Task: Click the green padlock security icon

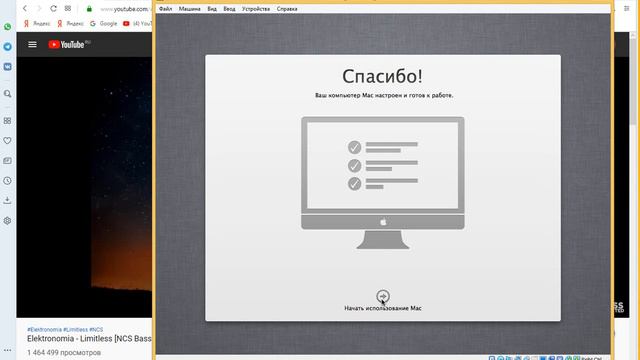Action: click(x=89, y=9)
